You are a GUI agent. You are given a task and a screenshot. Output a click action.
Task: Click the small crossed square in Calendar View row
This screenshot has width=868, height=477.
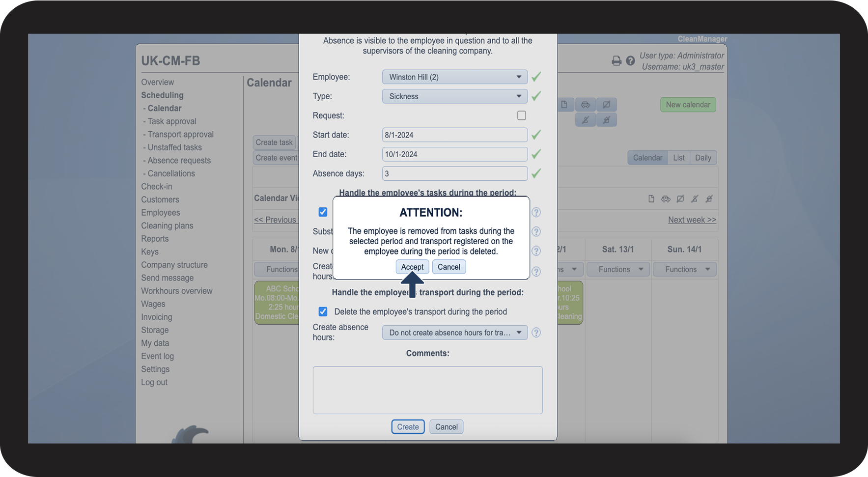[x=680, y=199]
